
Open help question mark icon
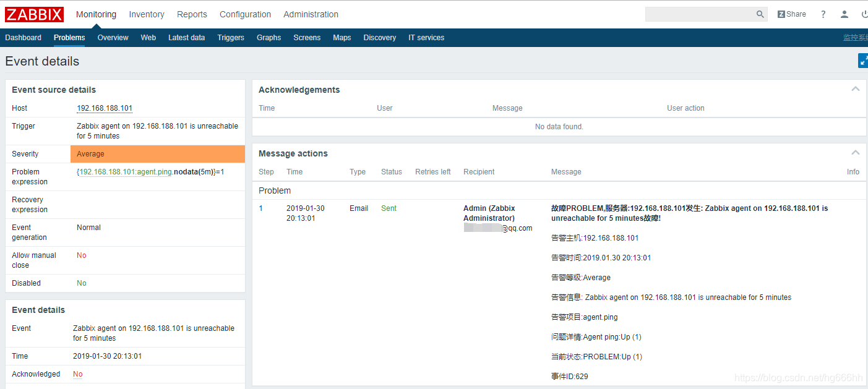(x=823, y=14)
